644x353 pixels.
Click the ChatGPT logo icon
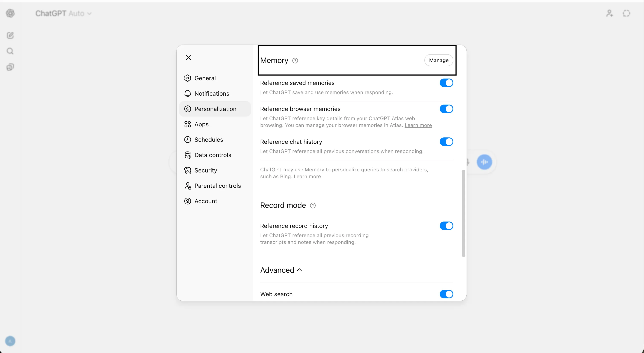tap(10, 13)
